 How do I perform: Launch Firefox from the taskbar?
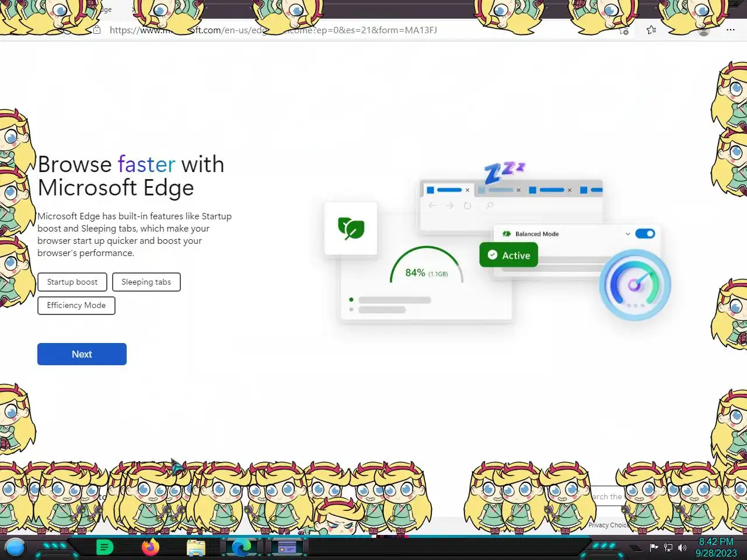tap(151, 547)
